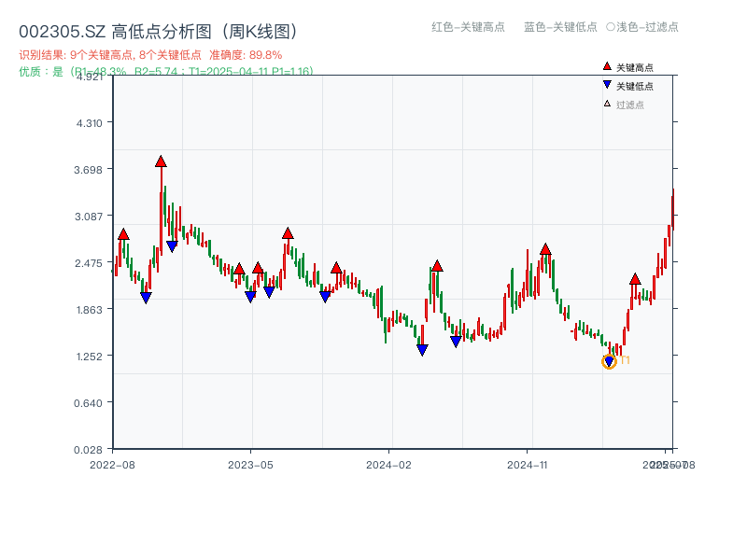Select the orange-circled T1 low point marker
Viewport: 747px width, 560px height.
coord(609,361)
